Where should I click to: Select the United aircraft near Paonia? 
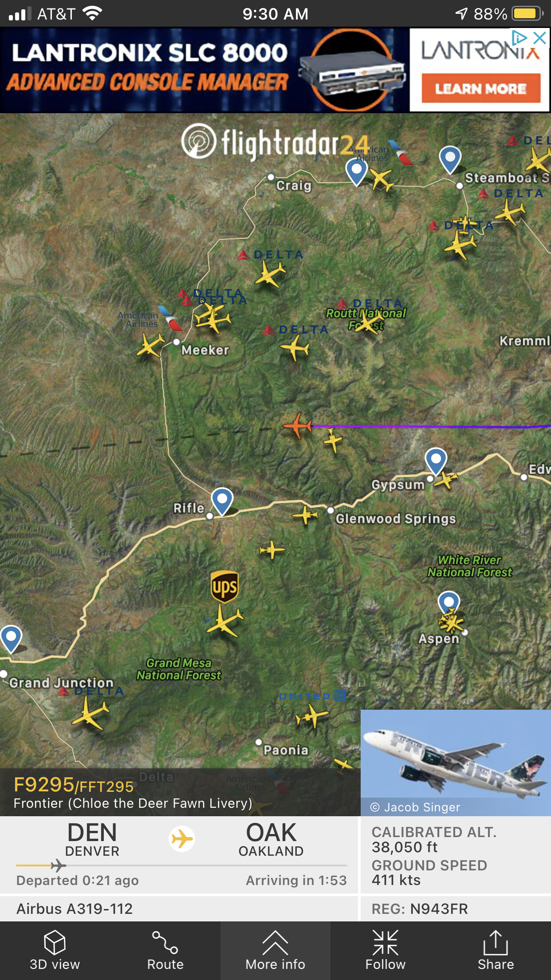[312, 715]
